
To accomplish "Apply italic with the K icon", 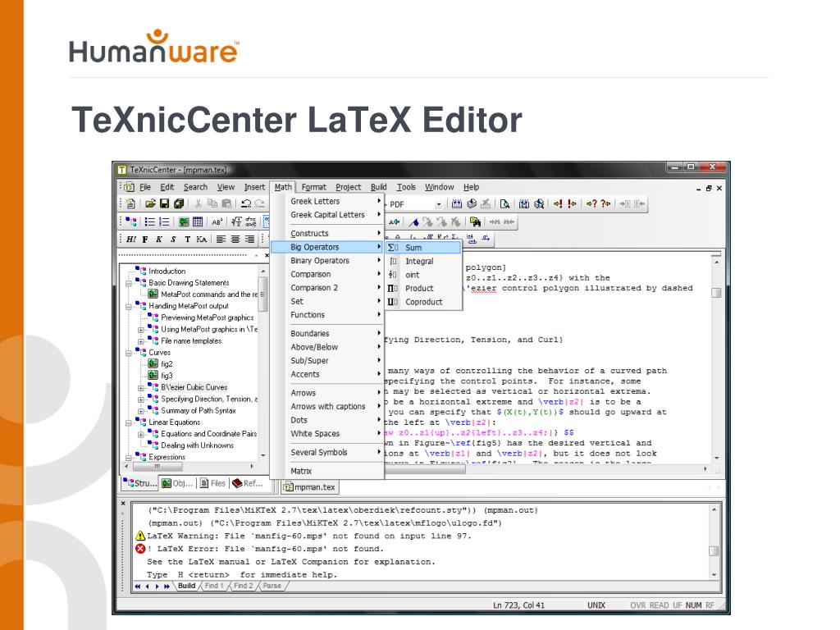I will [159, 240].
